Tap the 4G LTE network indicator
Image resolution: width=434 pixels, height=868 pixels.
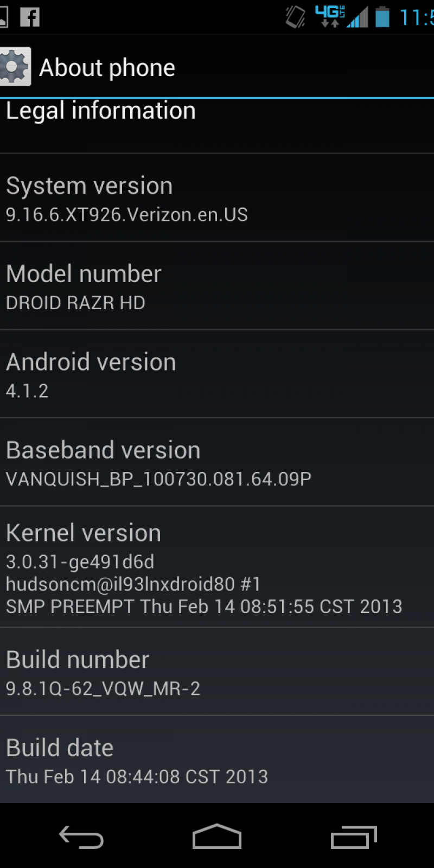point(330,16)
